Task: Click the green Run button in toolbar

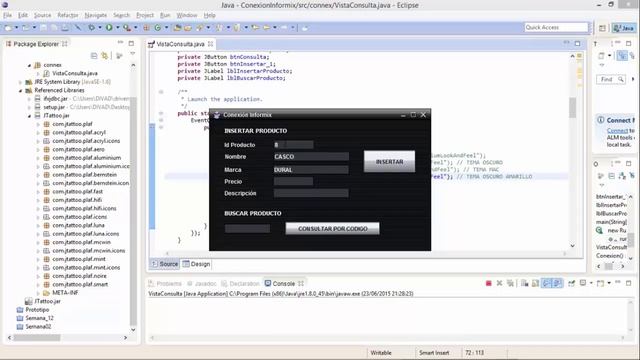Action: point(109,28)
